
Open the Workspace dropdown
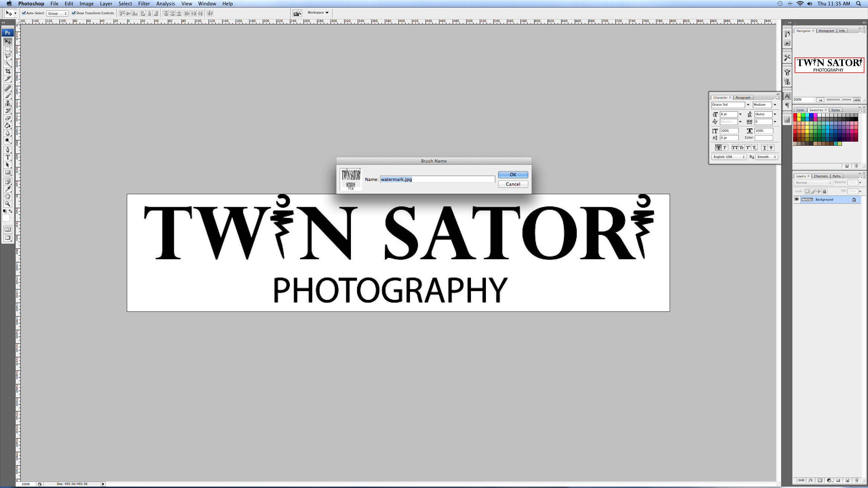[x=318, y=13]
